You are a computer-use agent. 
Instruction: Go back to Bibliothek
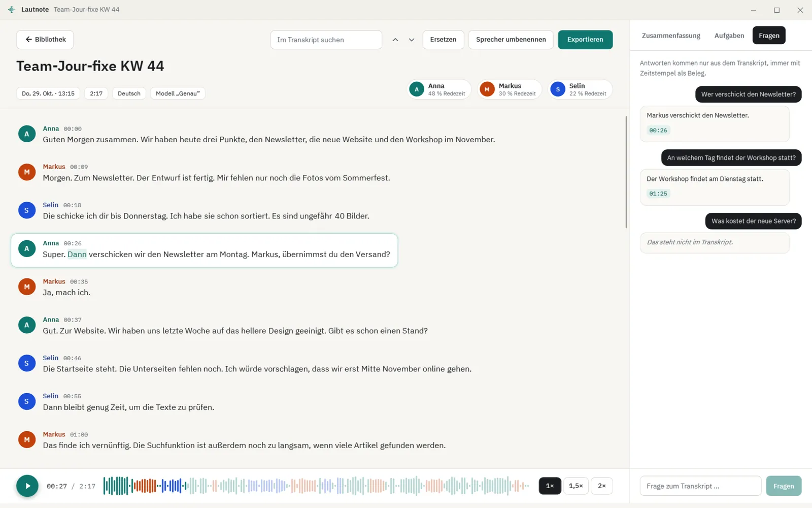(x=45, y=40)
